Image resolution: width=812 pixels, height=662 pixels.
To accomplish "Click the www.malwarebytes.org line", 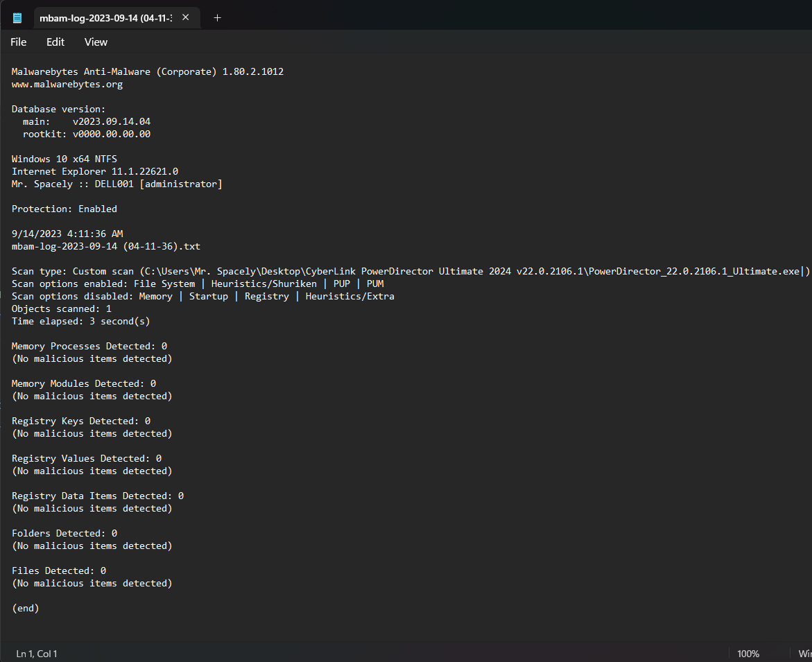I will point(67,84).
